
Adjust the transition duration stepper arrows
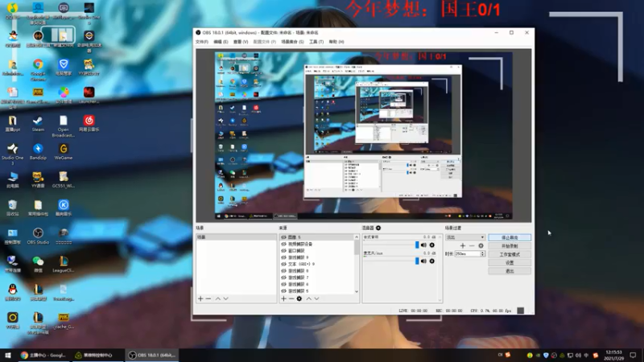tap(482, 254)
